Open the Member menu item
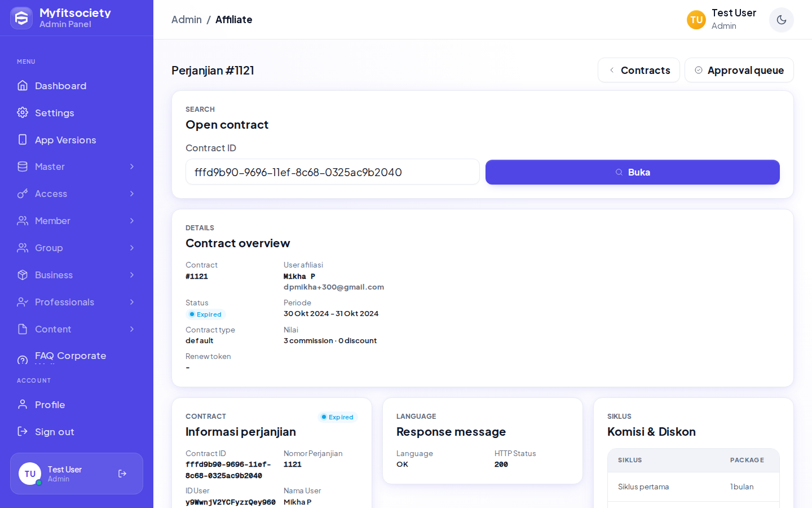The width and height of the screenshot is (812, 508). point(77,221)
